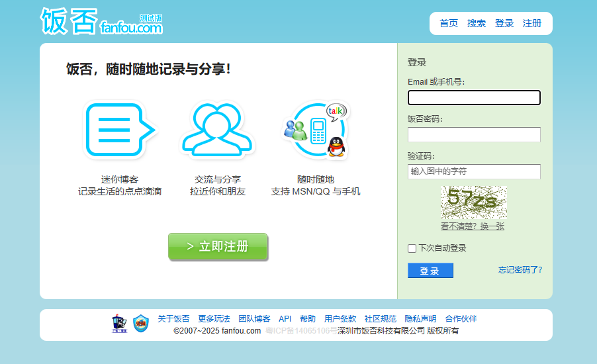This screenshot has height=364, width=597.
Task: Open 搜索 in the top navigation
Action: (x=477, y=23)
